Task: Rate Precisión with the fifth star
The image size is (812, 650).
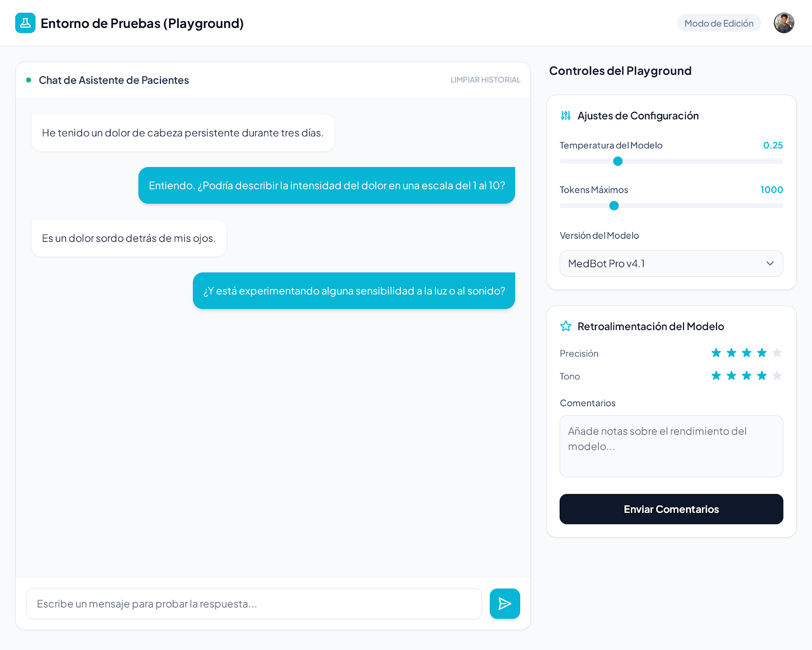Action: tap(777, 353)
